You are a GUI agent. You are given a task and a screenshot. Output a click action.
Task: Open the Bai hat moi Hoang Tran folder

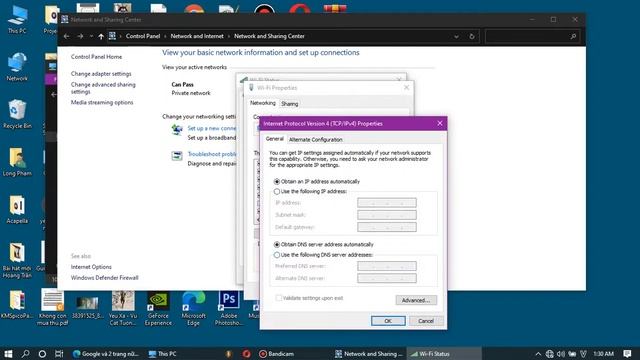click(17, 260)
